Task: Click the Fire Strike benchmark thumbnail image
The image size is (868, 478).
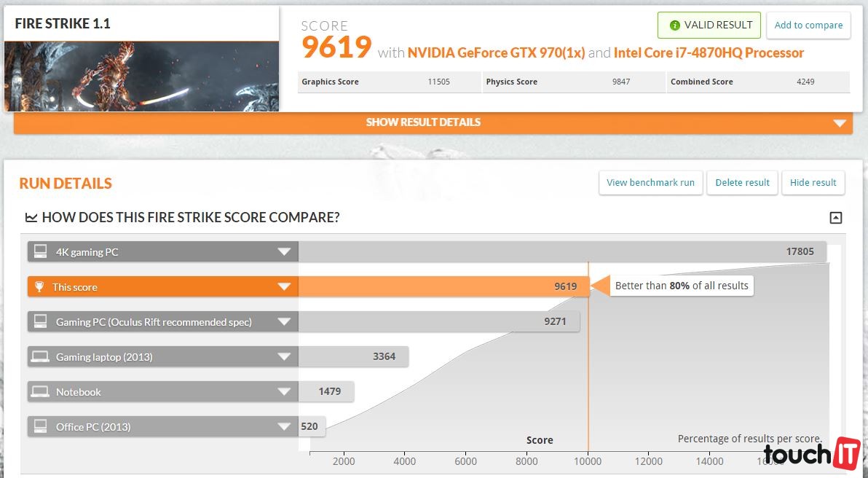Action: pyautogui.click(x=141, y=76)
